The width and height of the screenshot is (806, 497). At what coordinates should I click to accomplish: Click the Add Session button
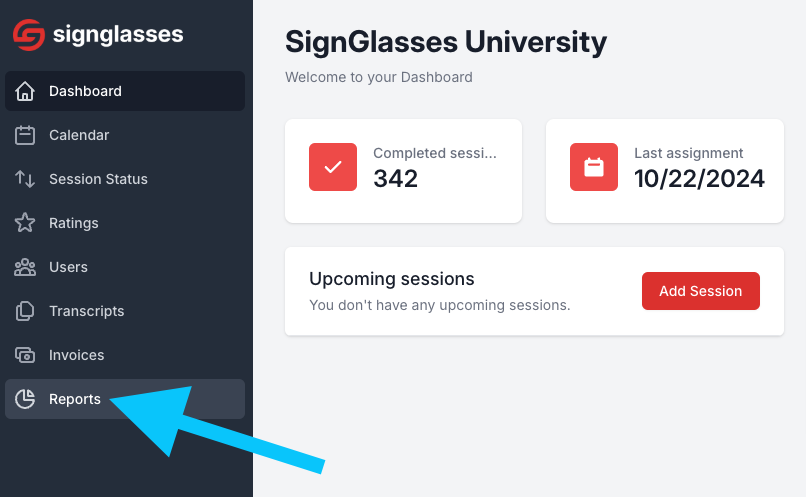[x=701, y=291]
